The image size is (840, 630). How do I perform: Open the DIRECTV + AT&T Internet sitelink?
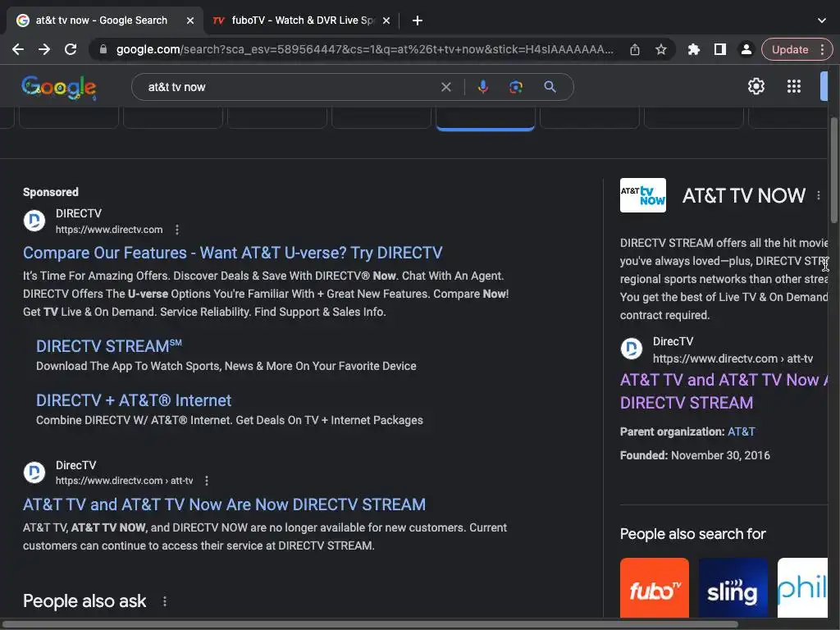coord(134,400)
